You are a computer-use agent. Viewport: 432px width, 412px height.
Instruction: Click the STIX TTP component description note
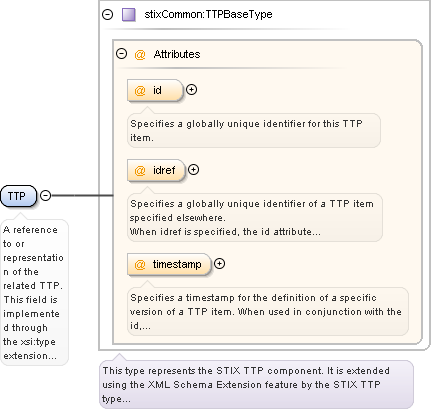[x=256, y=384]
